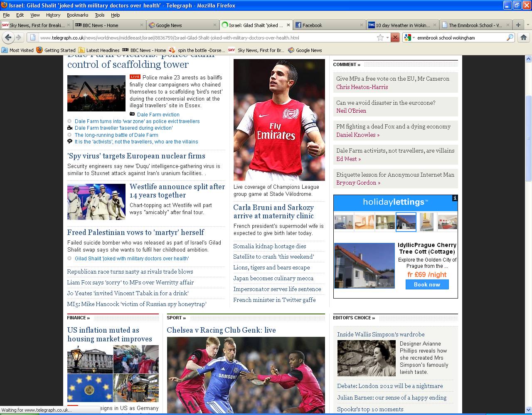Select the highlighted house thumbnail in holidaylettings ad
532x415 pixels.
point(406,222)
